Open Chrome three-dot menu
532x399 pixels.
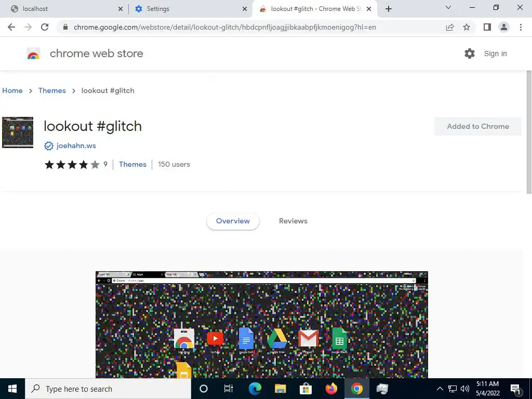coord(521,27)
